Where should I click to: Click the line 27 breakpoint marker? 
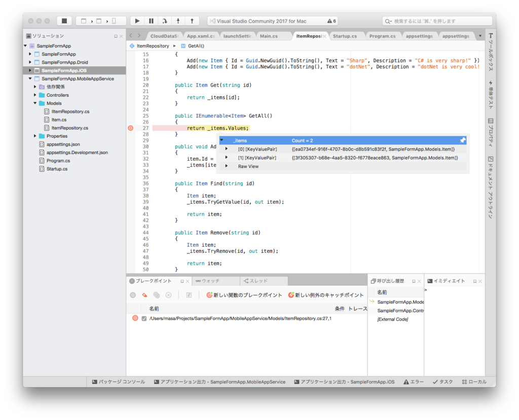[131, 128]
